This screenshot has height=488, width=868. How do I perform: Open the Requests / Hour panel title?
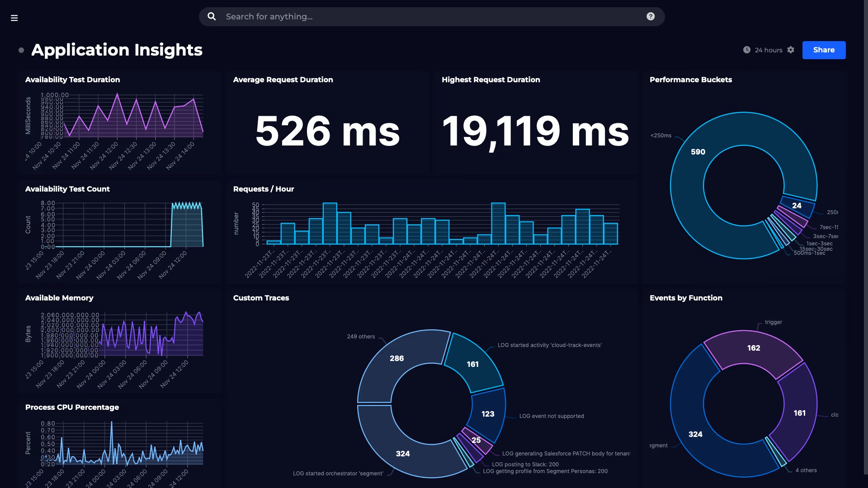coord(264,189)
